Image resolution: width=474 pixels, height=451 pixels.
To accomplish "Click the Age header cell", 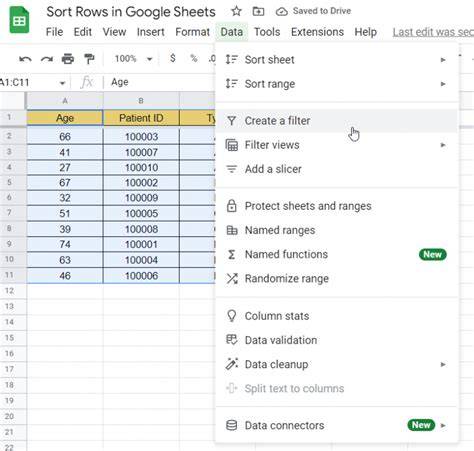I will [x=65, y=118].
